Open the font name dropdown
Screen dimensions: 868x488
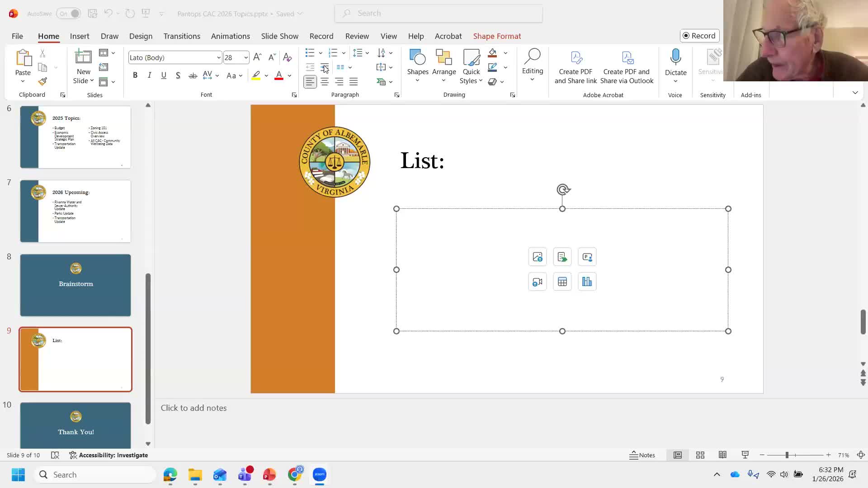218,57
